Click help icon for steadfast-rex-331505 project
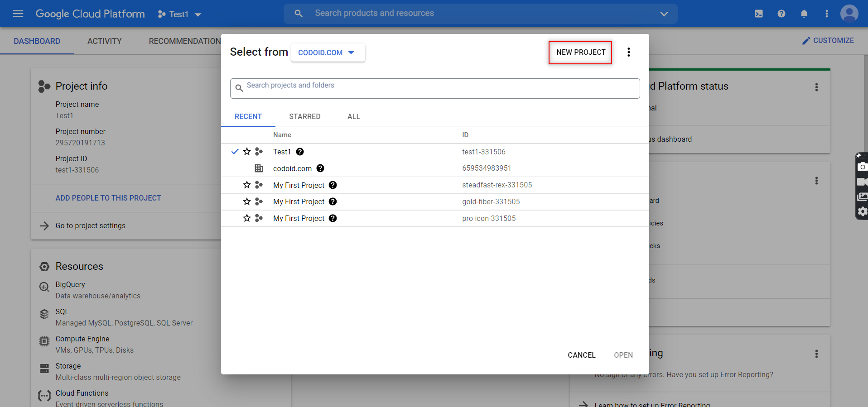The image size is (868, 407). click(x=333, y=185)
